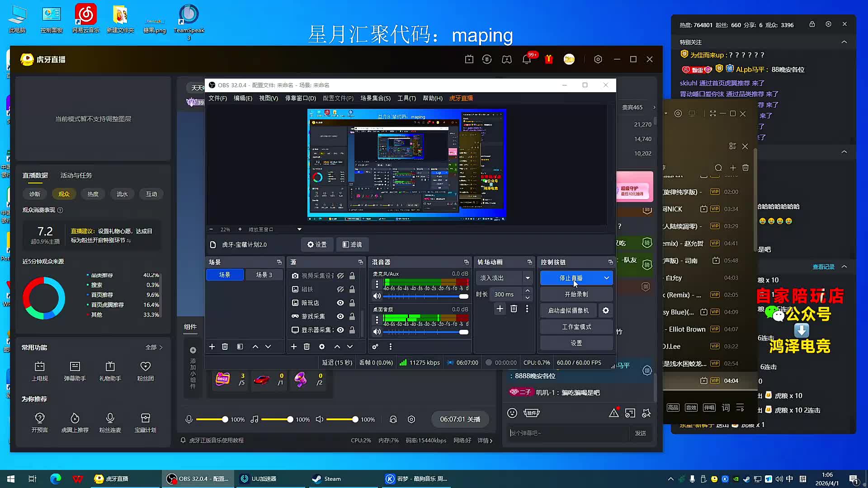Open 礼物助手 gift assistant icon
The width and height of the screenshot is (868, 488).
click(x=110, y=366)
